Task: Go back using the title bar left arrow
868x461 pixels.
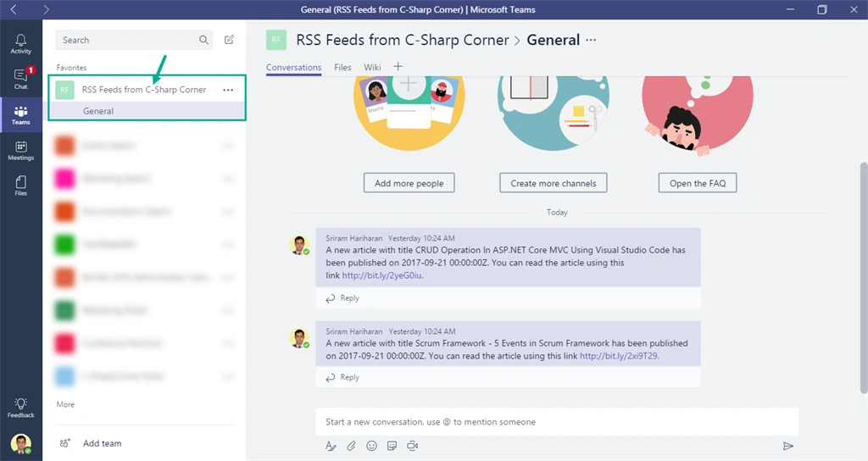Action: 14,9
